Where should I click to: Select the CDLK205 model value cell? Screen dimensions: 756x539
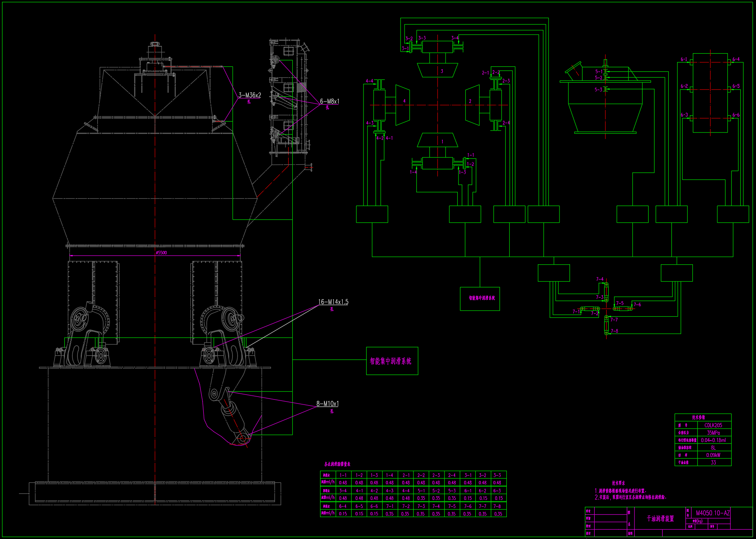point(713,425)
